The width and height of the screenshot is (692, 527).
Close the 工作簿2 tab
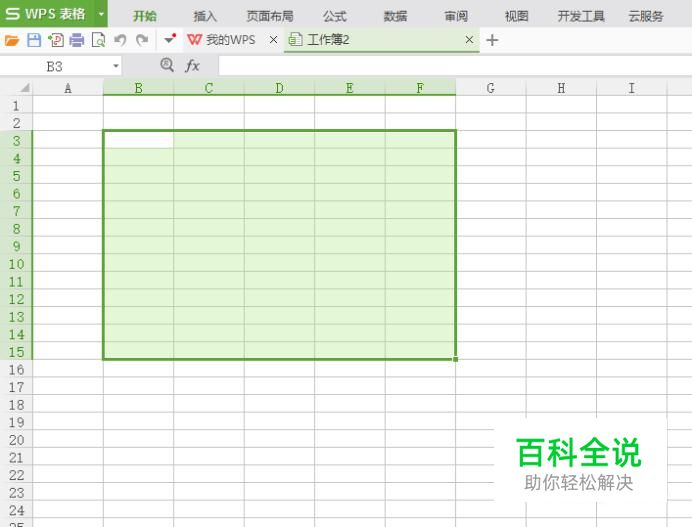[469, 40]
